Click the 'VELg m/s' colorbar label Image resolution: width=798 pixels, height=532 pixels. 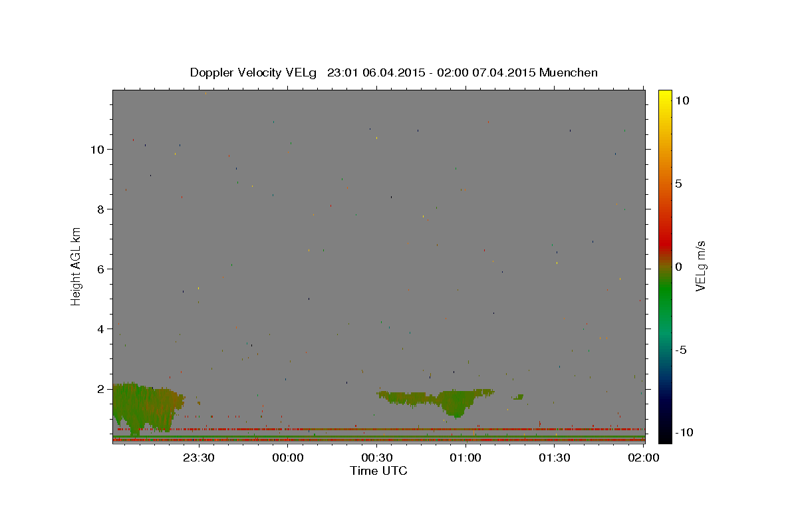[x=700, y=266]
